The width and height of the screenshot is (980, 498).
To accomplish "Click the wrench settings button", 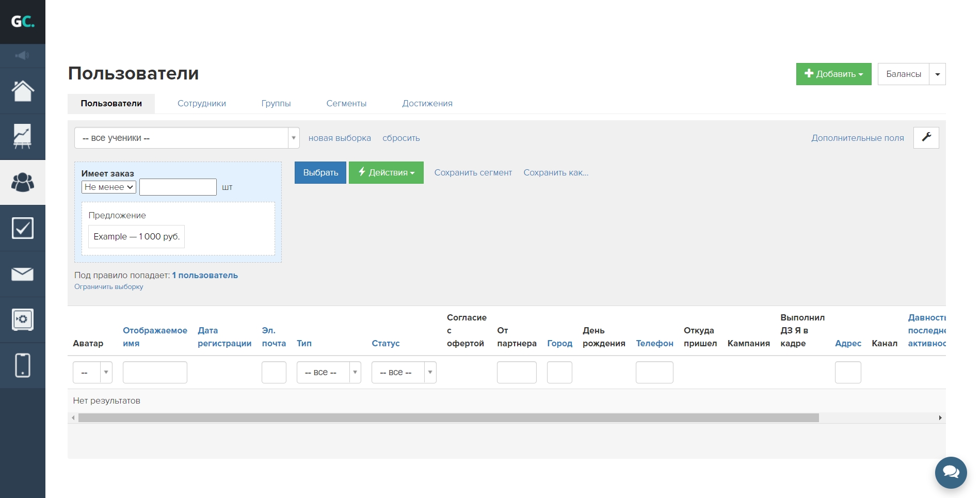I will click(x=926, y=138).
